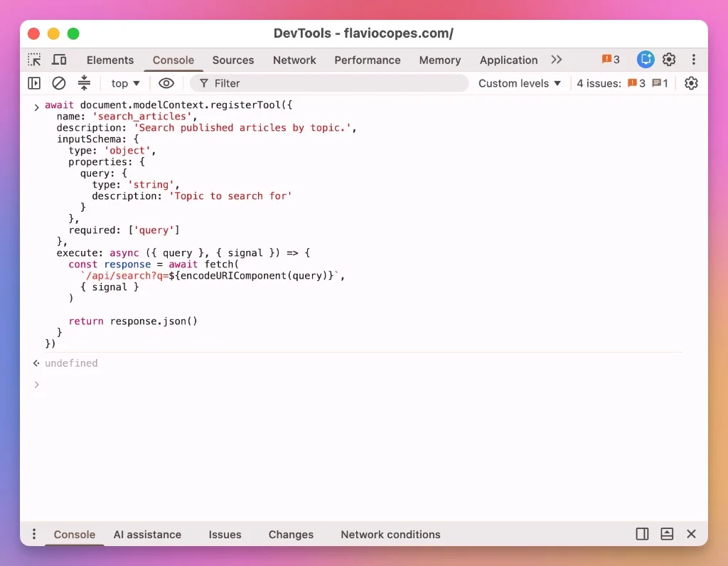Image resolution: width=728 pixels, height=566 pixels.
Task: Open the drawer kebab menu at bottom
Action: tap(34, 534)
